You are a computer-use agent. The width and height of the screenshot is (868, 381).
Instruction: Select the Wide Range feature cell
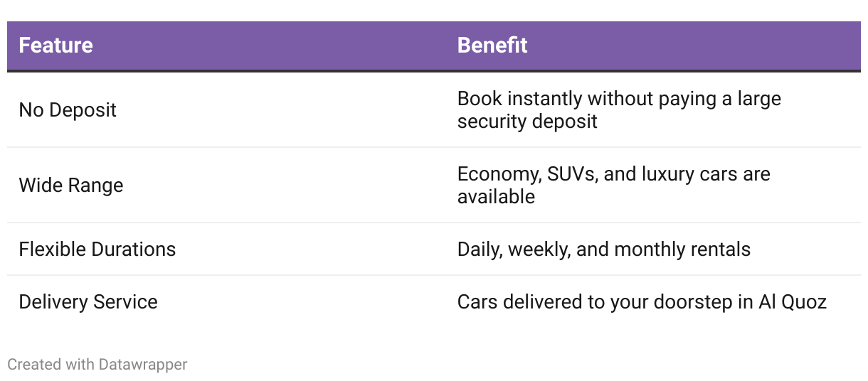tap(71, 186)
